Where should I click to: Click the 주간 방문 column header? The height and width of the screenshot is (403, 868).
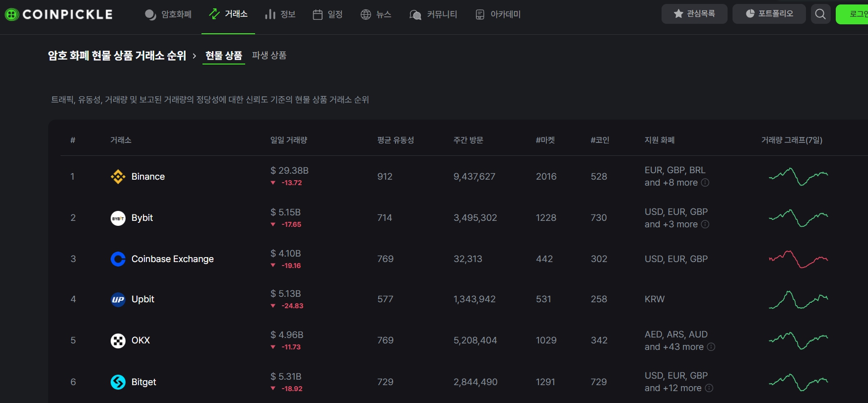(x=468, y=140)
